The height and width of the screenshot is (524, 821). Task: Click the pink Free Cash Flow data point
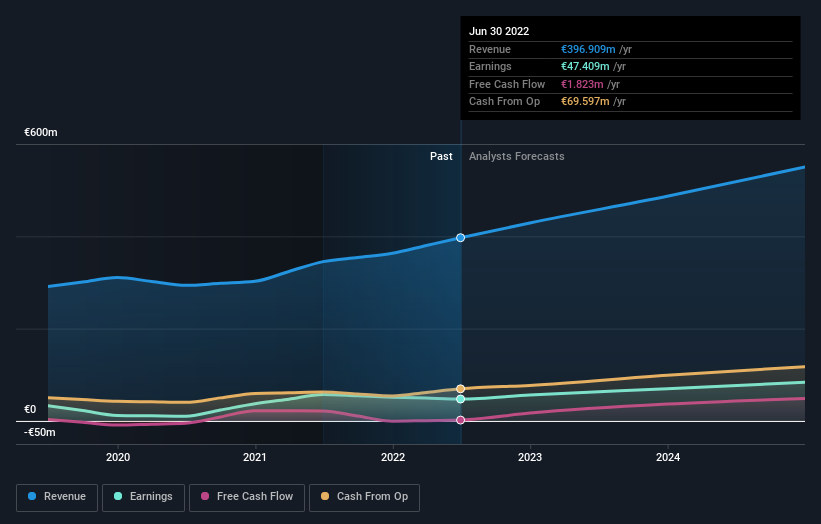[x=460, y=420]
